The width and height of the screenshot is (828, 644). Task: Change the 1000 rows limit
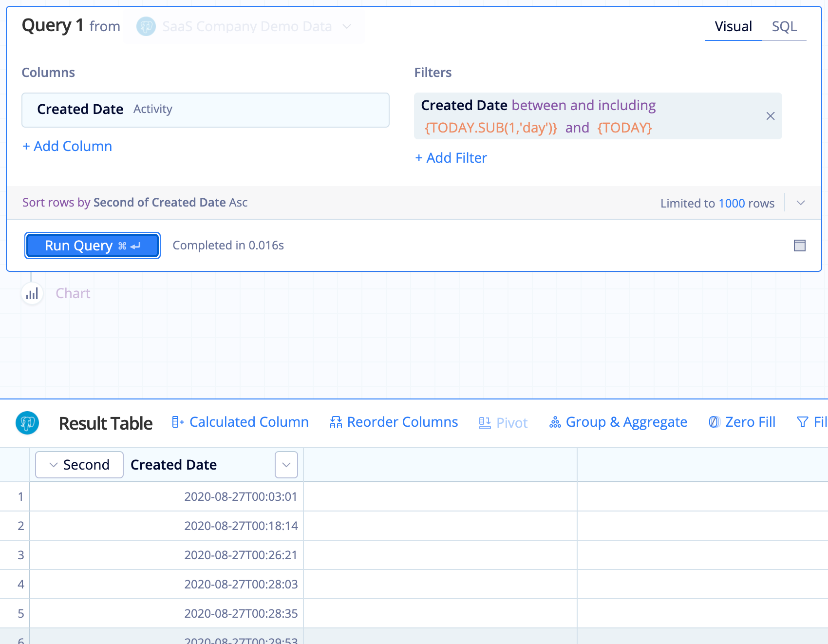732,203
